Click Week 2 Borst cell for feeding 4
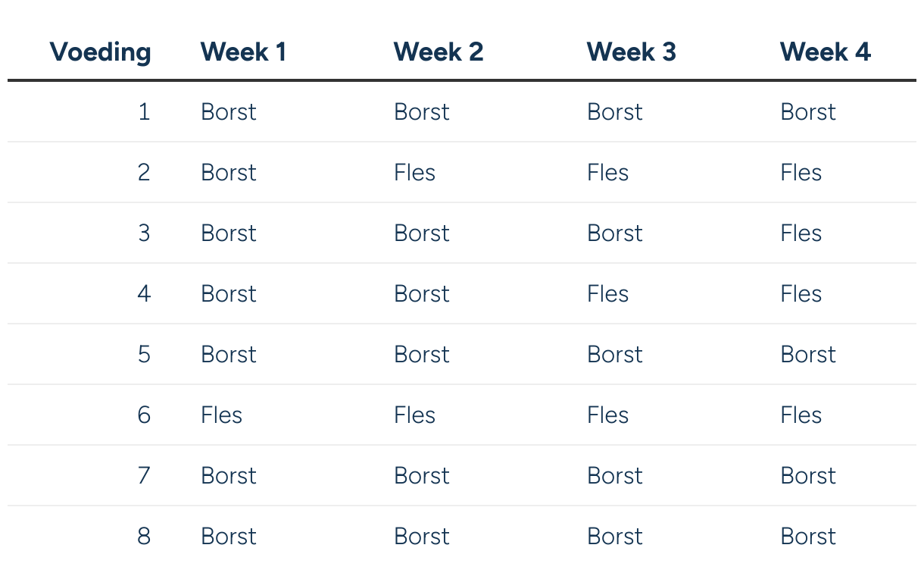 (x=421, y=294)
